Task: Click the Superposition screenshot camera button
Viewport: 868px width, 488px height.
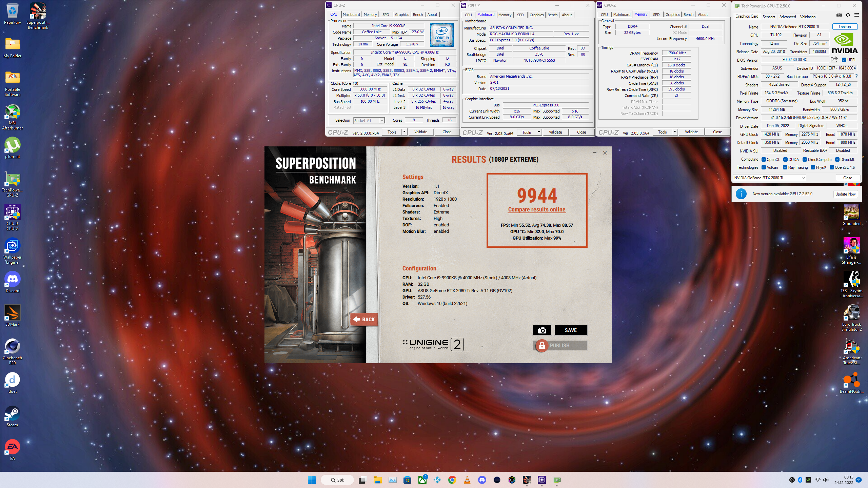Action: [x=542, y=330]
